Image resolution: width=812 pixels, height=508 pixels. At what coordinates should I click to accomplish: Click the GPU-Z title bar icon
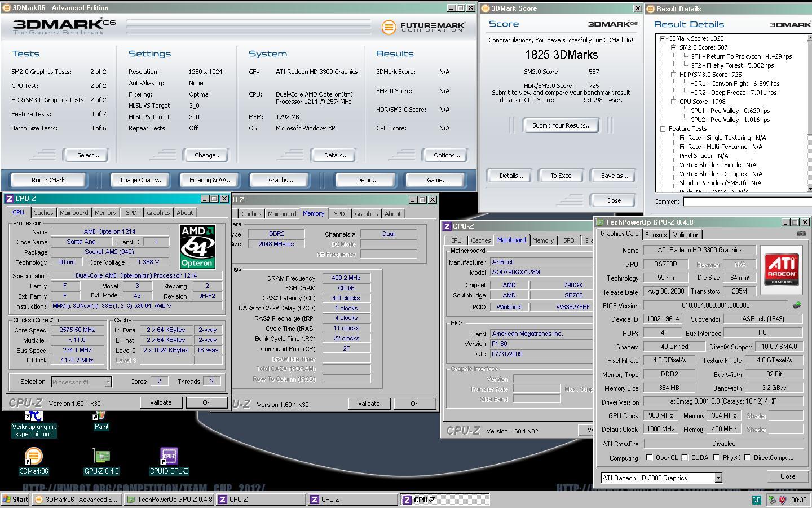[600, 222]
